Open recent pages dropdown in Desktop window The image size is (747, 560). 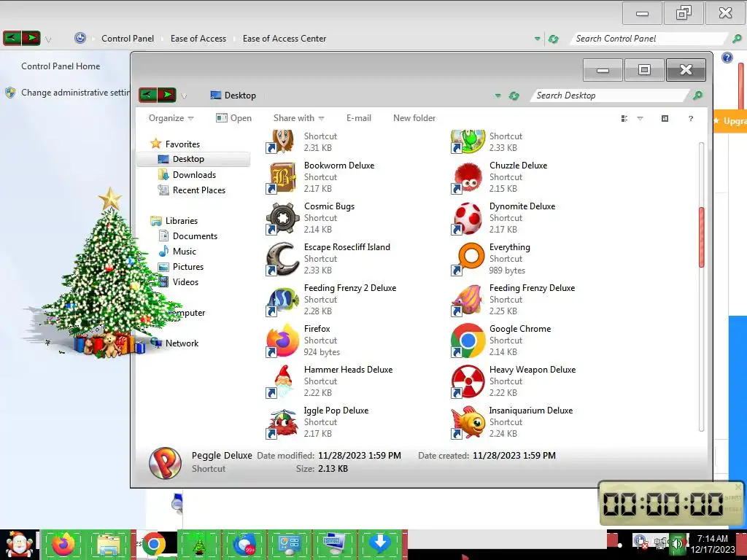click(184, 96)
